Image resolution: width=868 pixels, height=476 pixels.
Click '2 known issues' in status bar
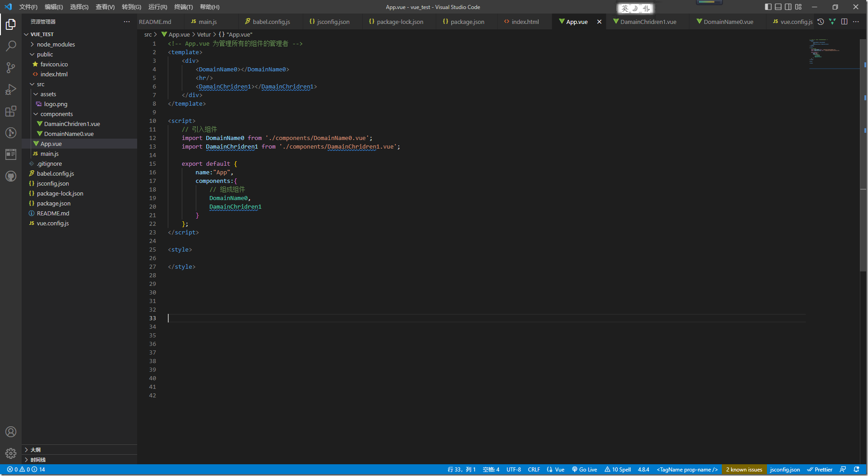click(x=744, y=470)
